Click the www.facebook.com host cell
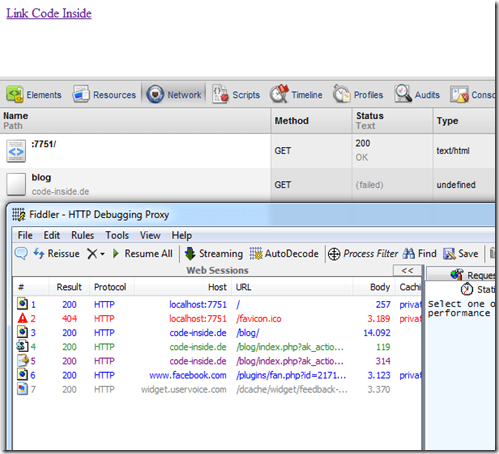This screenshot has width=499, height=454. (188, 375)
